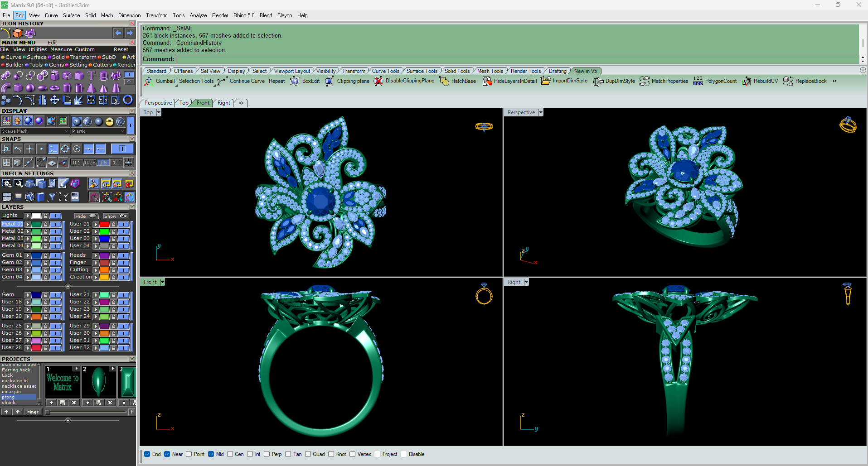Click the Icon History forward arrow
This screenshot has height=466, width=868.
130,33
